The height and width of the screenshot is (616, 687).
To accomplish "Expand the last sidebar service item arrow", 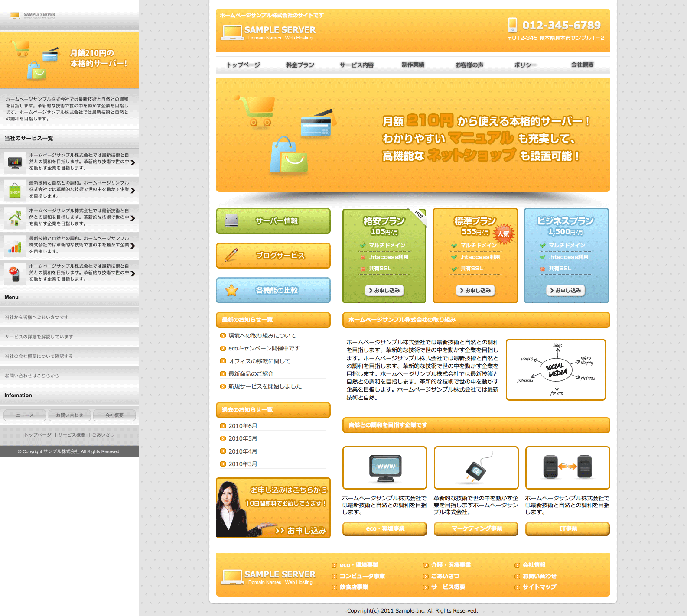I will [x=133, y=273].
